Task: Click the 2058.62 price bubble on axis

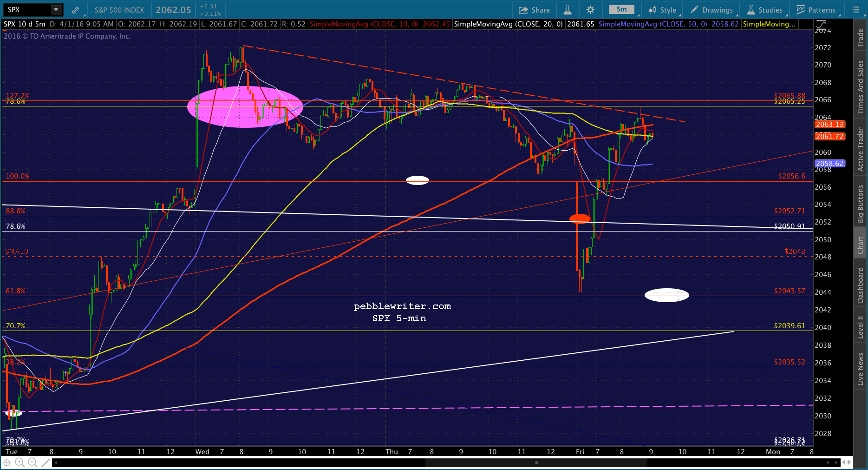Action: [829, 164]
